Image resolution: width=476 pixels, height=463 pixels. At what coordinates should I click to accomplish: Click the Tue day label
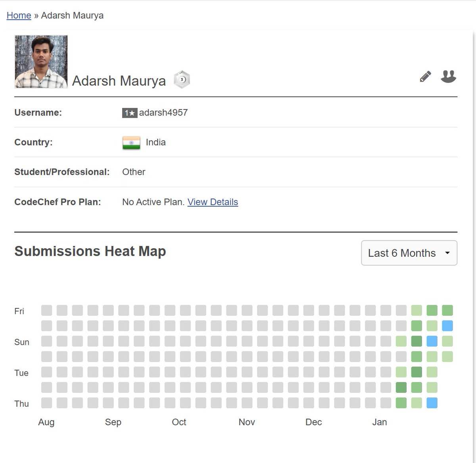coord(21,373)
